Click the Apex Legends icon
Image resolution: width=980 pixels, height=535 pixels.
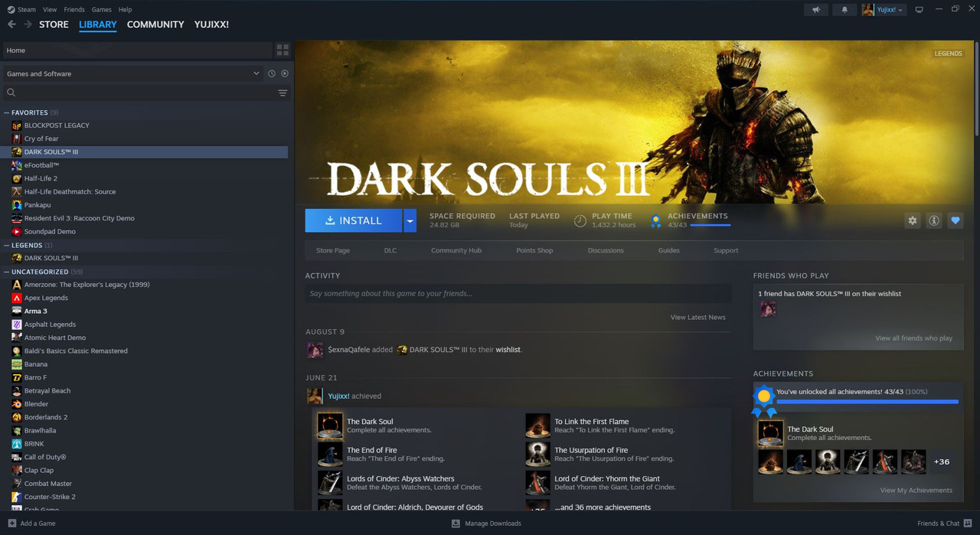tap(17, 298)
